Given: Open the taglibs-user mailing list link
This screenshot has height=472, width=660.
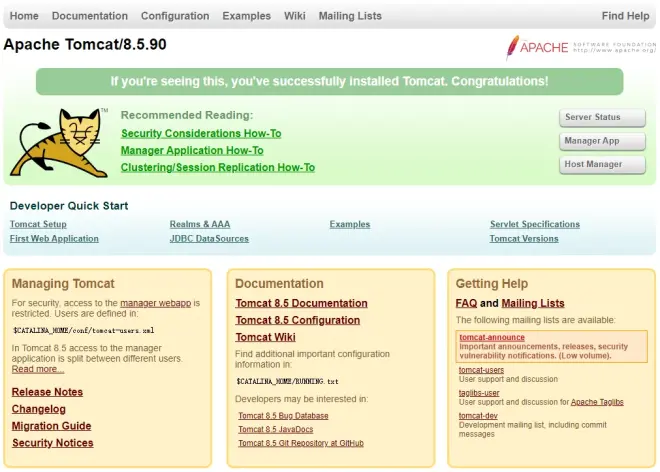Looking at the screenshot, I should (479, 393).
